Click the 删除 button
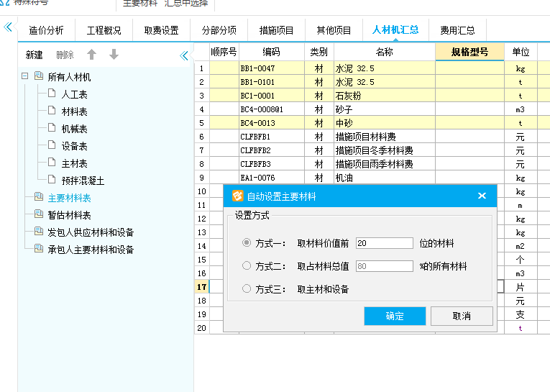The width and height of the screenshot is (550, 392). point(65,55)
